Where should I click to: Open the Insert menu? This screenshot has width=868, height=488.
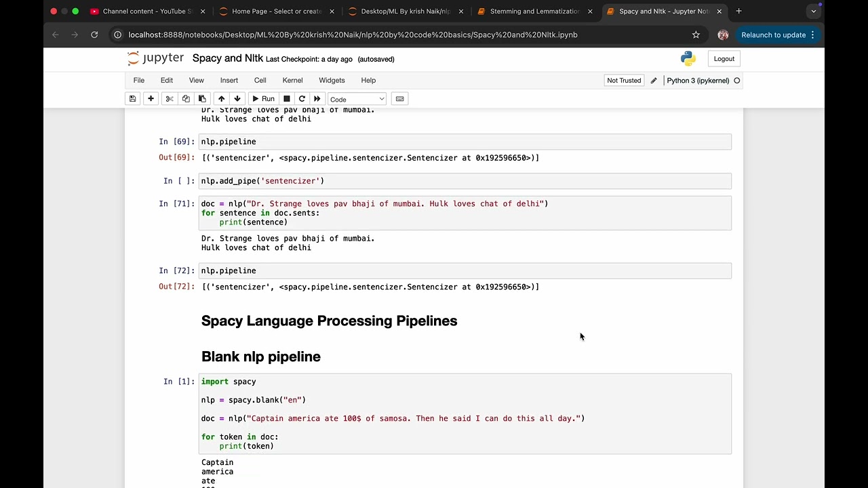(x=229, y=80)
